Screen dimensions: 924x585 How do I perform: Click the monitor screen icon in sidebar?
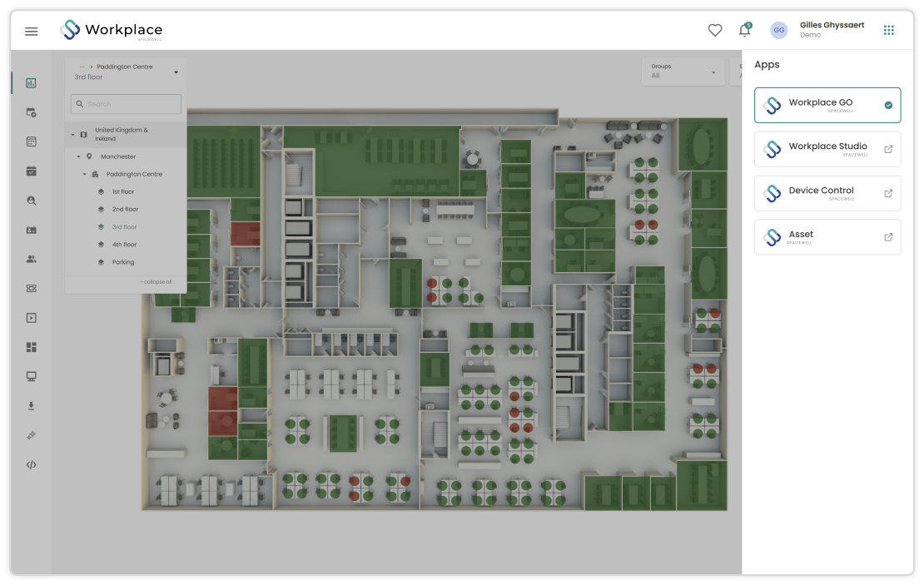(32, 376)
